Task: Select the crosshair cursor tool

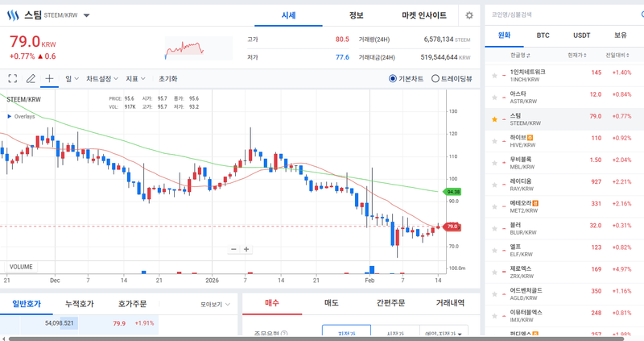Action: click(49, 79)
